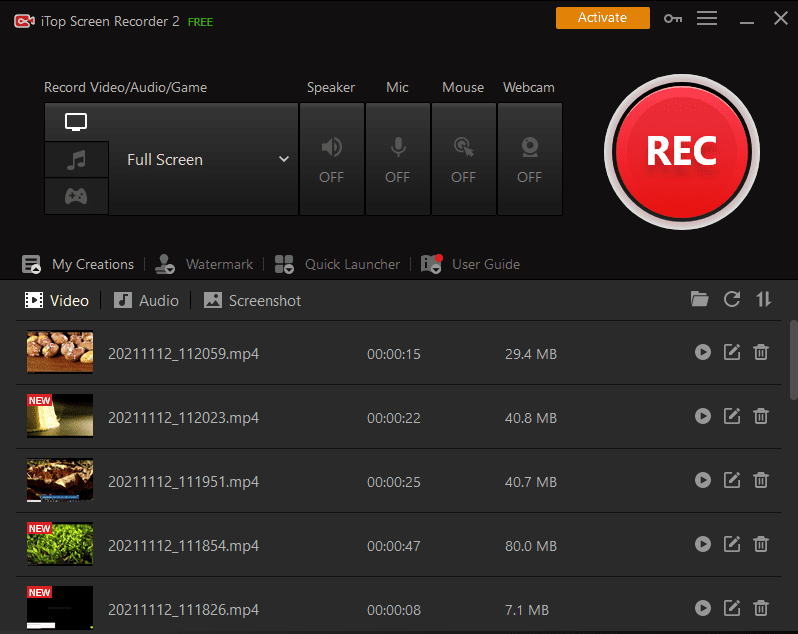
Task: Click the 00:00:47 duration value
Action: [394, 546]
